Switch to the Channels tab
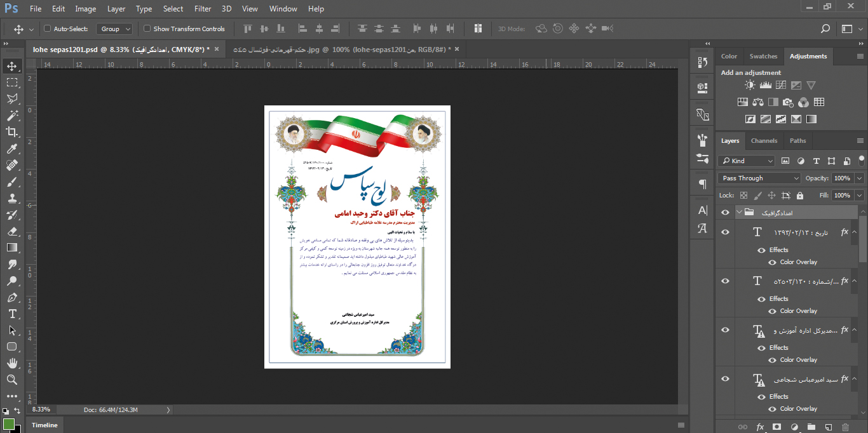The height and width of the screenshot is (433, 868). coord(764,141)
